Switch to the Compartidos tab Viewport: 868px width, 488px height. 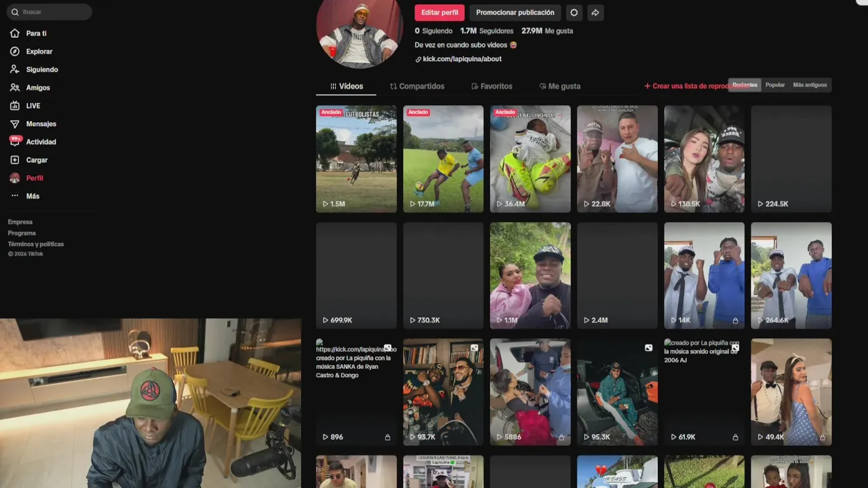[417, 86]
